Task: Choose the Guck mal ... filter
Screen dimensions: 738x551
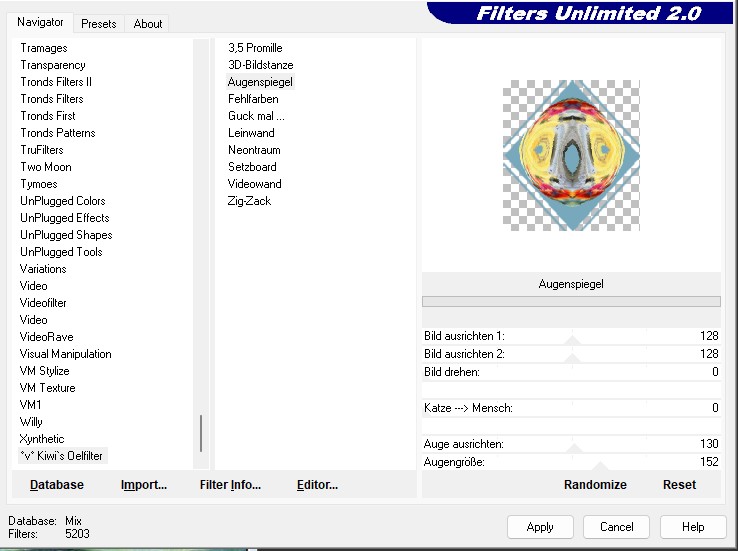Action: click(x=256, y=116)
